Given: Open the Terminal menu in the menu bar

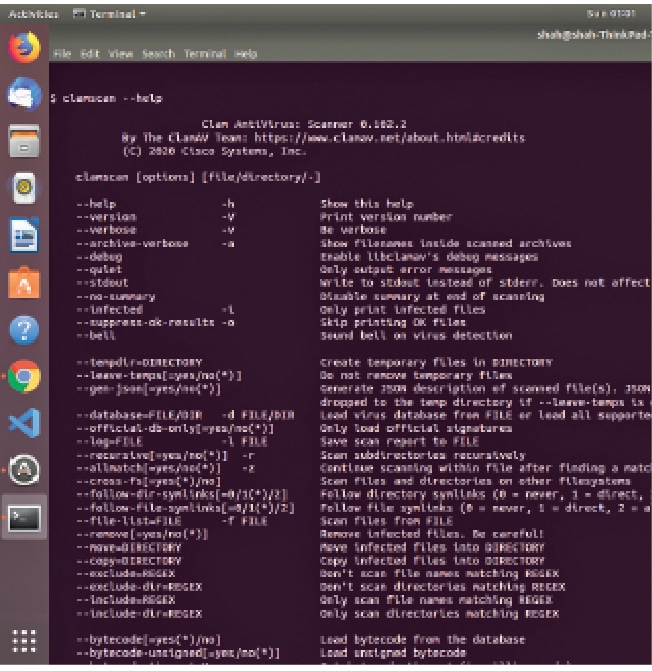Looking at the screenshot, I should pyautogui.click(x=203, y=53).
